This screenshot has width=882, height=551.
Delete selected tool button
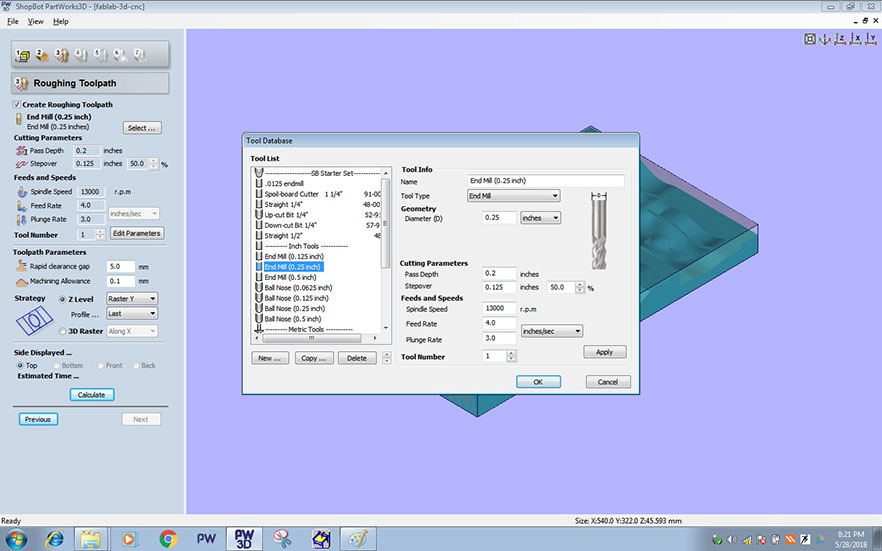[x=357, y=358]
